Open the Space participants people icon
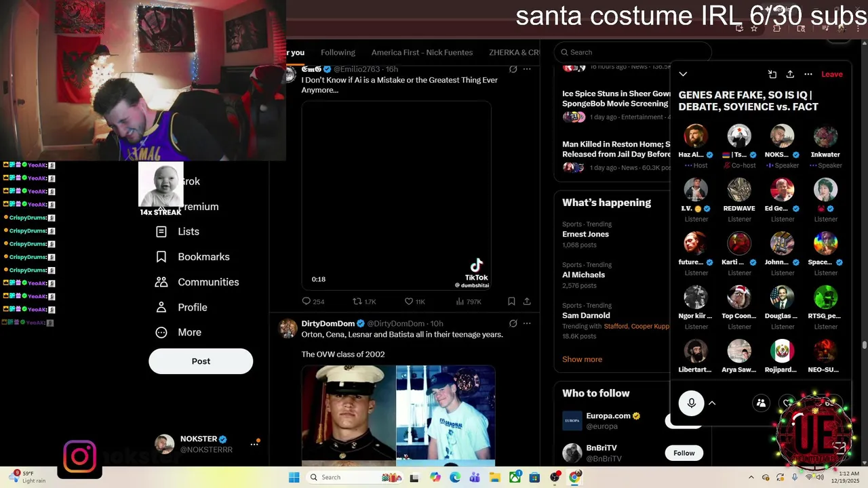 click(761, 403)
